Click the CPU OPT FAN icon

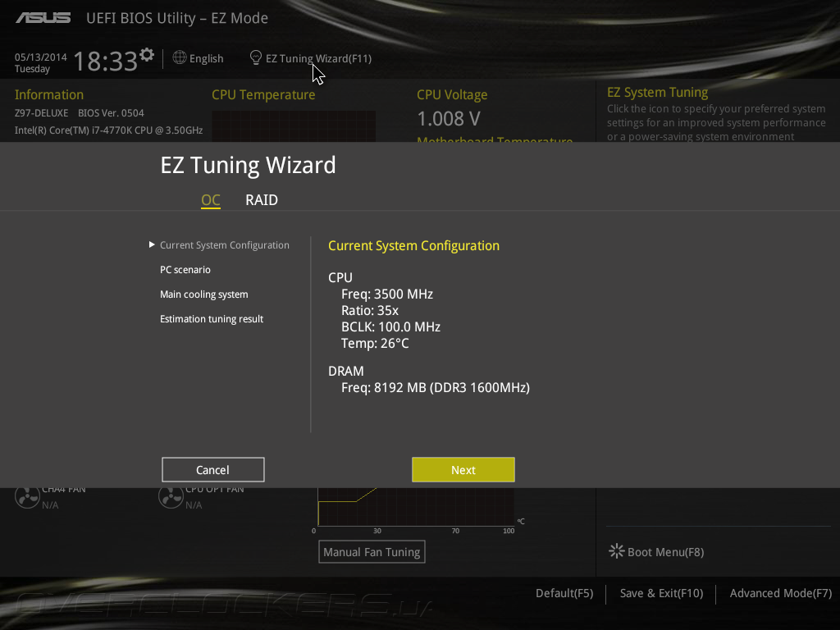pyautogui.click(x=171, y=497)
